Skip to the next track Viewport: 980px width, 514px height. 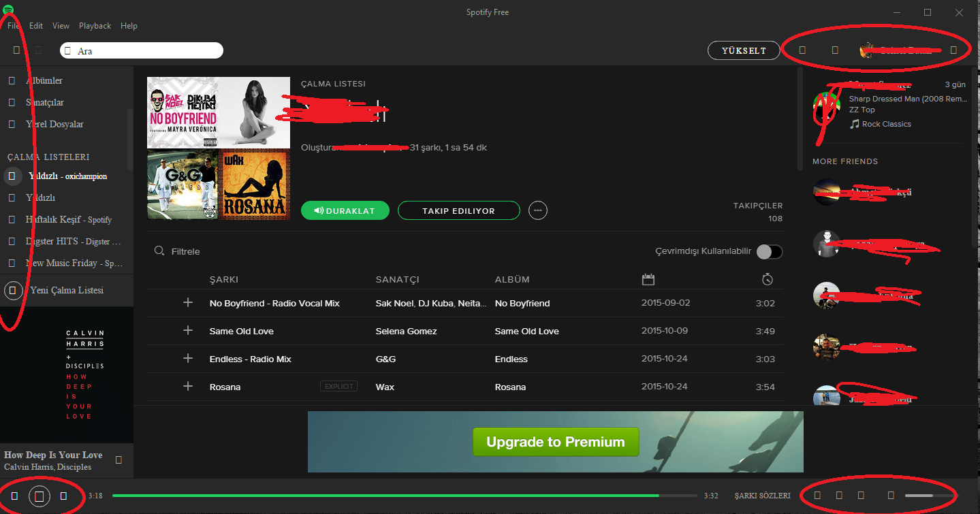click(x=63, y=496)
